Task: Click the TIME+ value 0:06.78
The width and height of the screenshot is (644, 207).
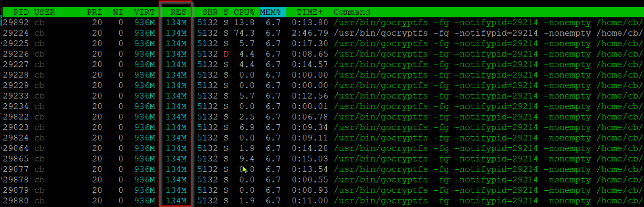Action: click(310, 117)
